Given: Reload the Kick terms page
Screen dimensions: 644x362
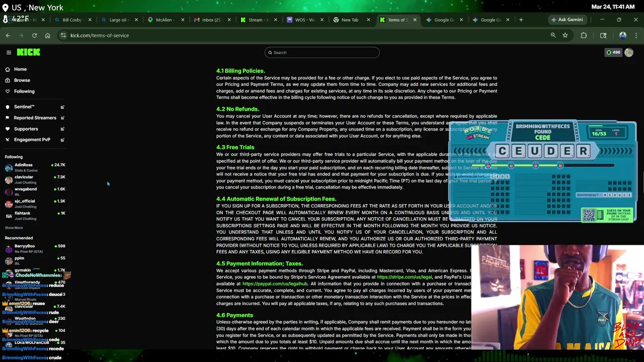Looking at the screenshot, I should coord(34,35).
